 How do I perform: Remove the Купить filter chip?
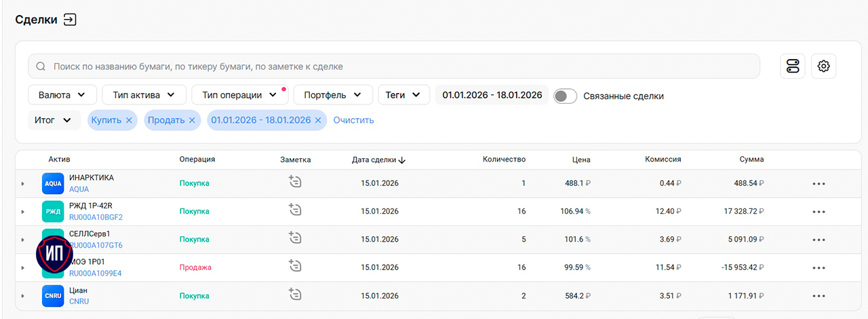click(129, 120)
